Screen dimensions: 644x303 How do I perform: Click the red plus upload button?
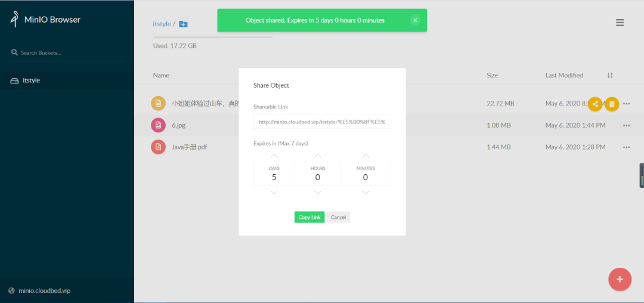620,279
